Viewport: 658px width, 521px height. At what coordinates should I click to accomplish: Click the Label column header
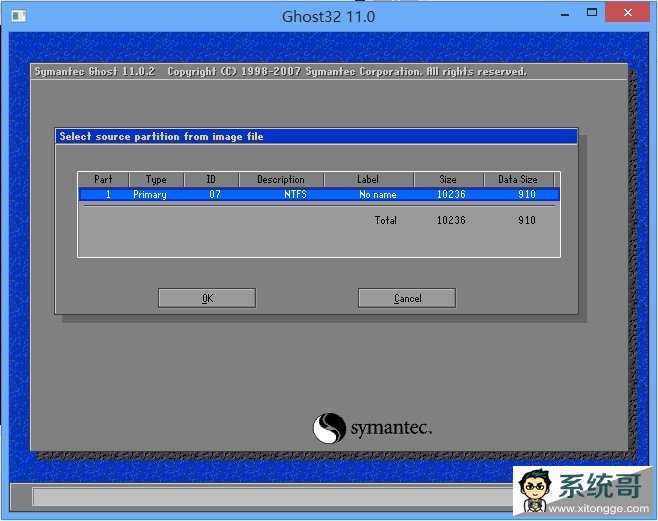pyautogui.click(x=368, y=180)
